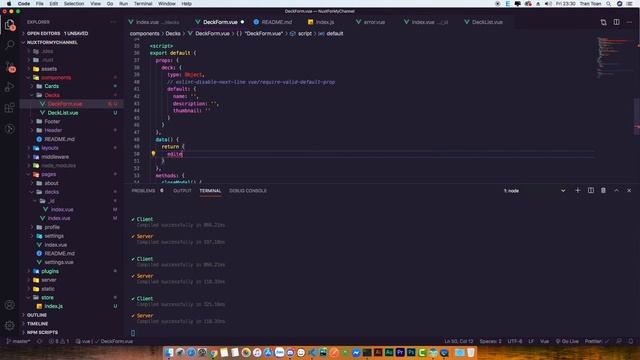Click sync changes icon in status bar
The height and width of the screenshot is (360, 640).
pos(40,341)
